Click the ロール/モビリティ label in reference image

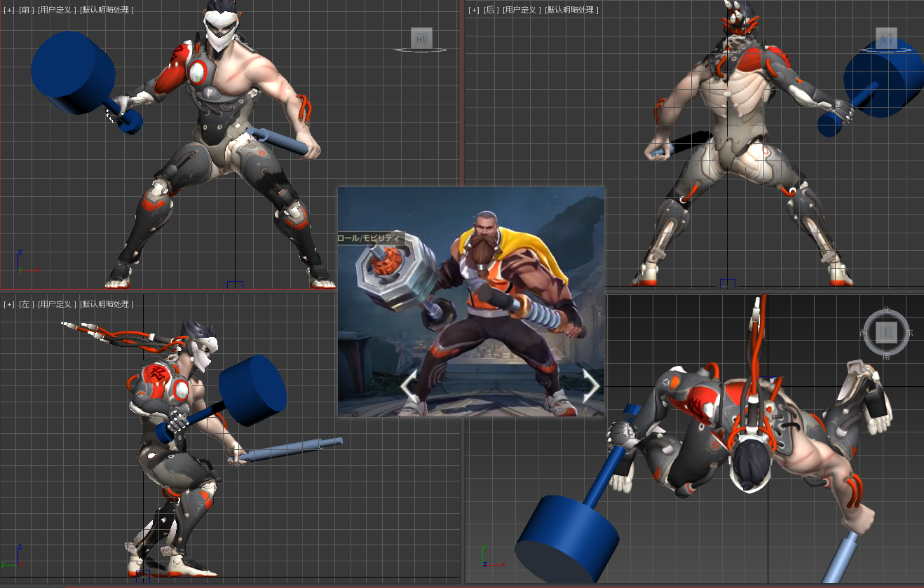(371, 238)
